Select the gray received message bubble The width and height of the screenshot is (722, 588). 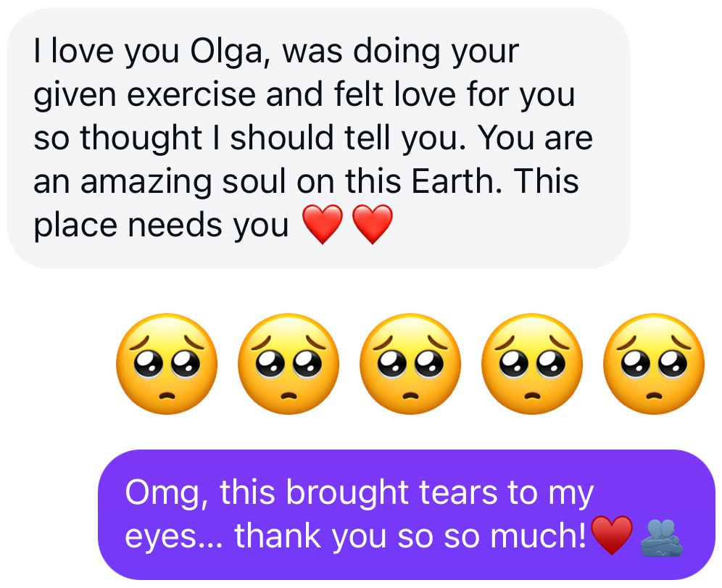click(318, 138)
